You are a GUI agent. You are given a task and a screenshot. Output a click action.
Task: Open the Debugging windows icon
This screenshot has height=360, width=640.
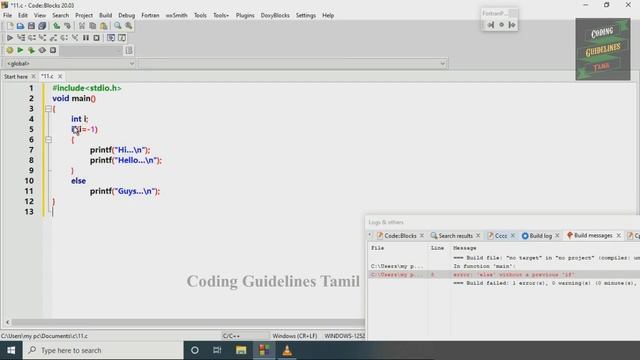(x=111, y=38)
